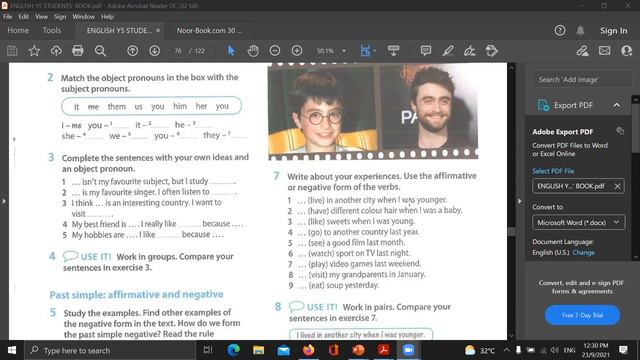Screen dimensions: 640x360
Task: Open the Zoom app on the taskbar
Action: pos(409,350)
